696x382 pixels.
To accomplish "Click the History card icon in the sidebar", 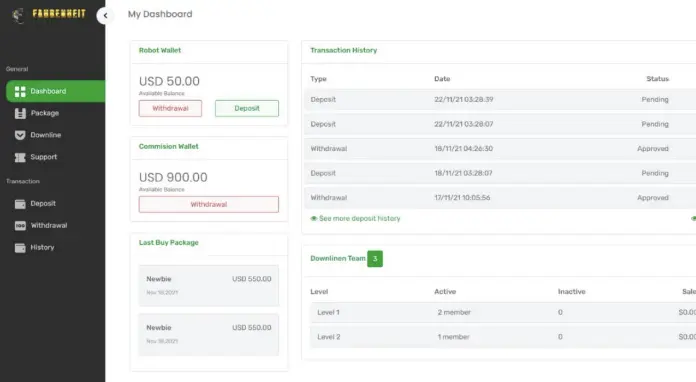I will 20,248.
